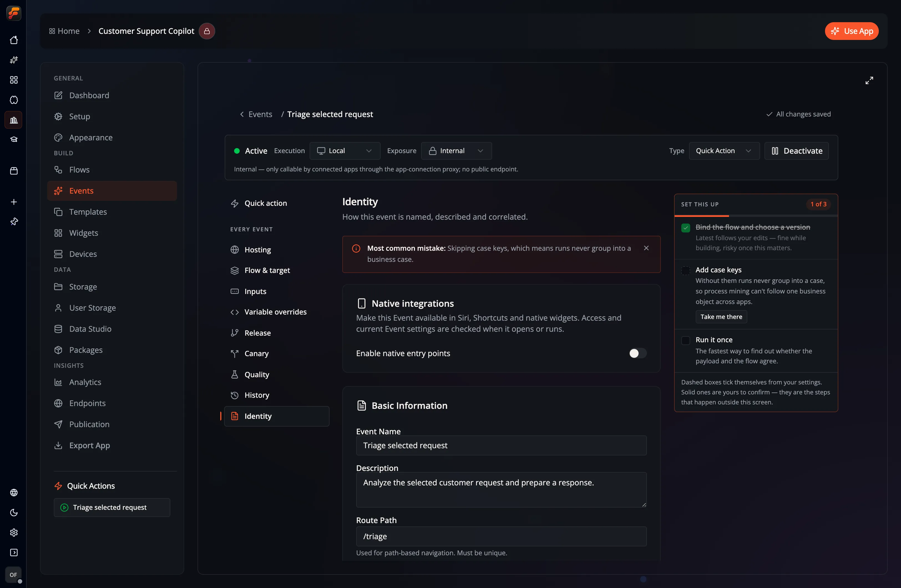Toggle Enable native entry points switch
The width and height of the screenshot is (901, 588).
[x=637, y=353]
